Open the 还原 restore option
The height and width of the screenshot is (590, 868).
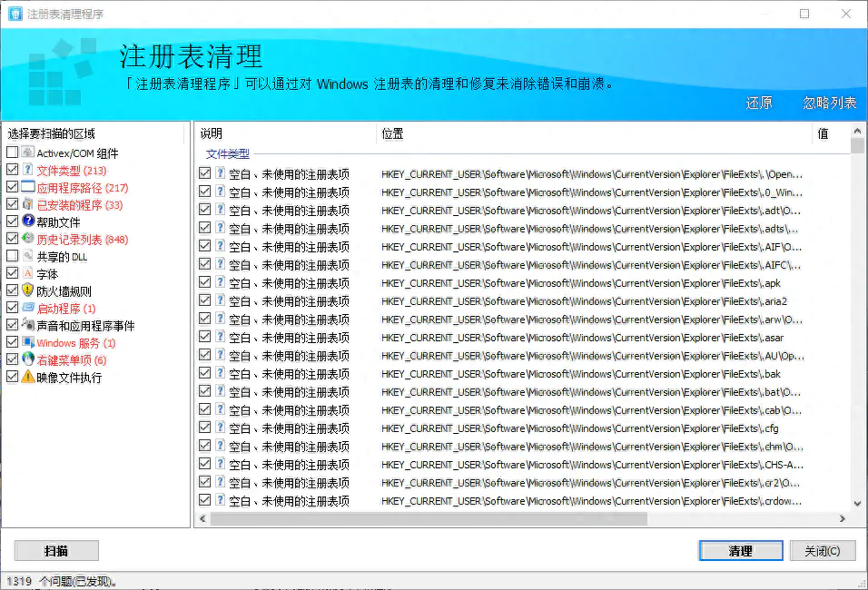coord(759,103)
